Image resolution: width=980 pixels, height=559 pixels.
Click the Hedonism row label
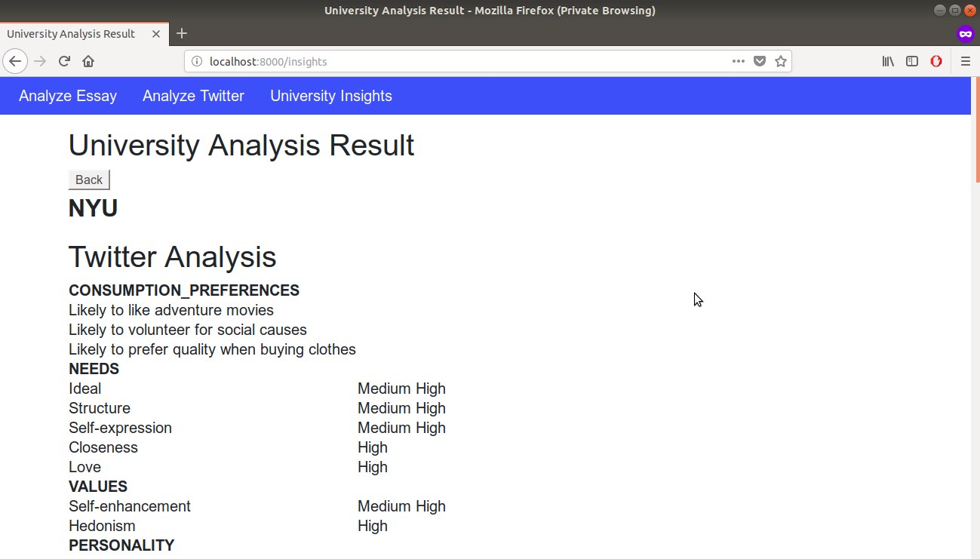coord(102,526)
